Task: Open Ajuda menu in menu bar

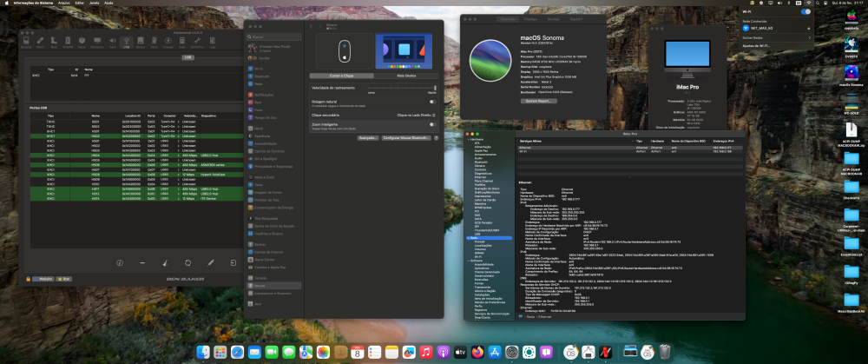Action: point(108,3)
